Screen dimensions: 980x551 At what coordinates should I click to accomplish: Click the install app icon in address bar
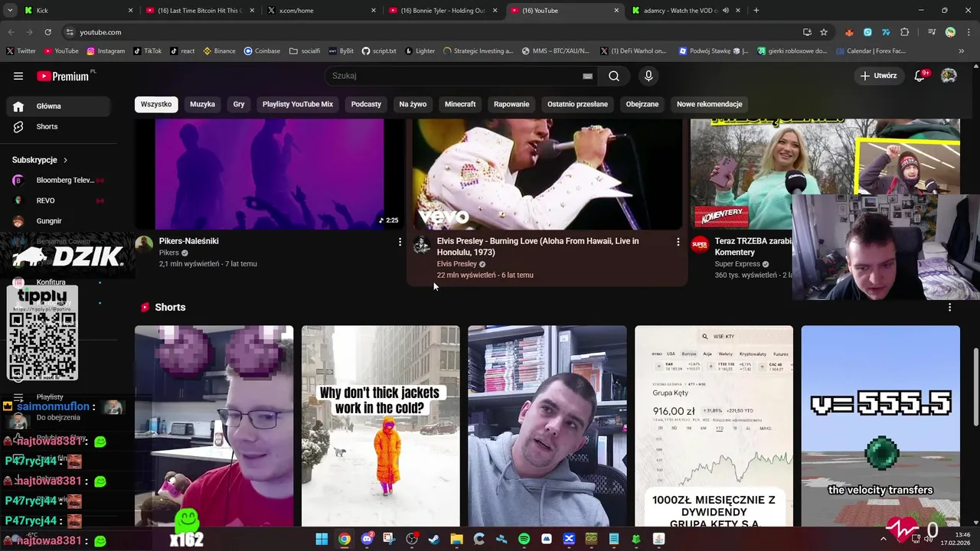pos(807,32)
